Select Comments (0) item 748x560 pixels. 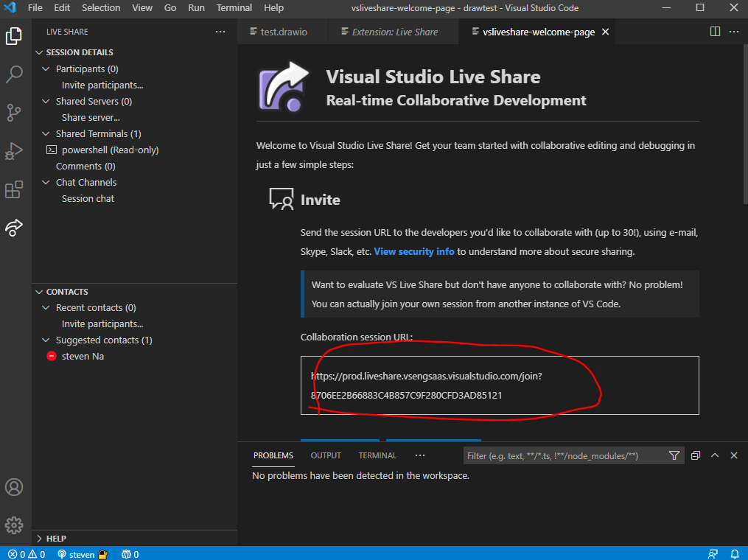(85, 166)
